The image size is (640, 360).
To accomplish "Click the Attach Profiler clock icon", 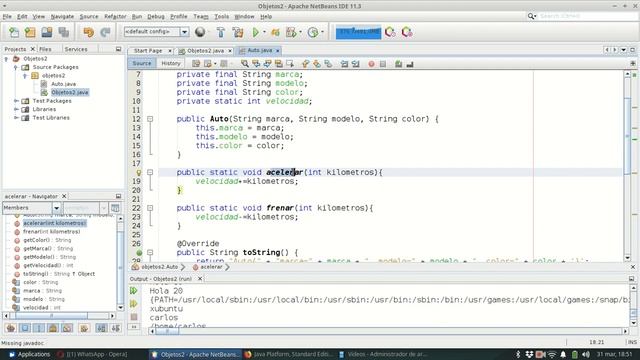I will click(313, 32).
